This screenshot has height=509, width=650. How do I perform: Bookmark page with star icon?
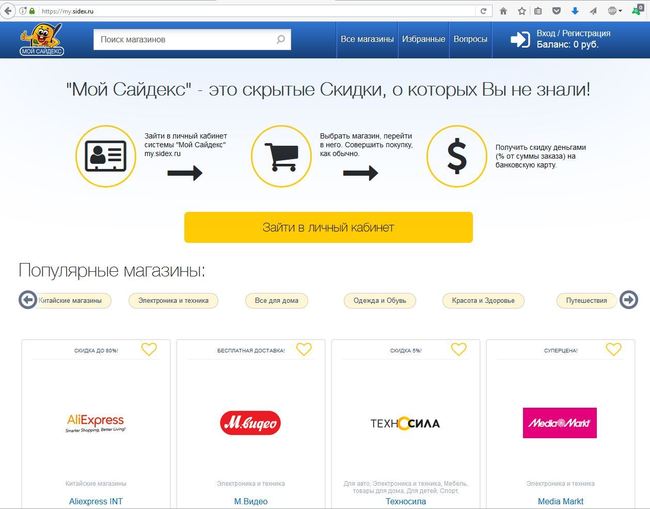click(521, 11)
